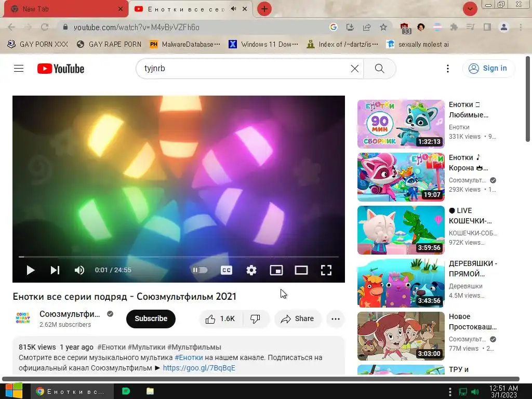
Task: Reload the page
Action: (x=45, y=27)
